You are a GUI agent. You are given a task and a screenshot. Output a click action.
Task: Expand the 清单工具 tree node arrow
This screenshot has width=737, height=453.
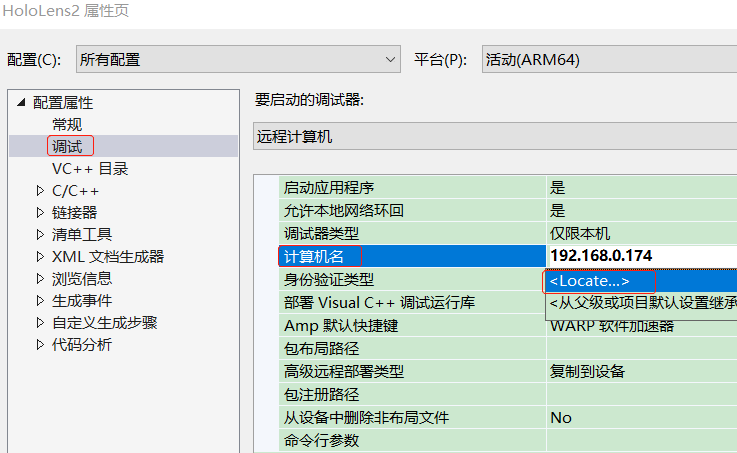pyautogui.click(x=40, y=234)
